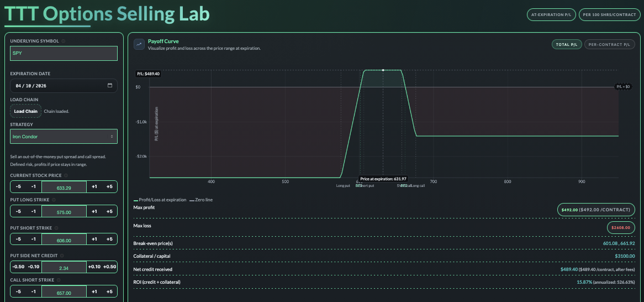644x302 pixels.
Task: Click Price at expiration: 631.97 tooltip
Action: pos(383,179)
